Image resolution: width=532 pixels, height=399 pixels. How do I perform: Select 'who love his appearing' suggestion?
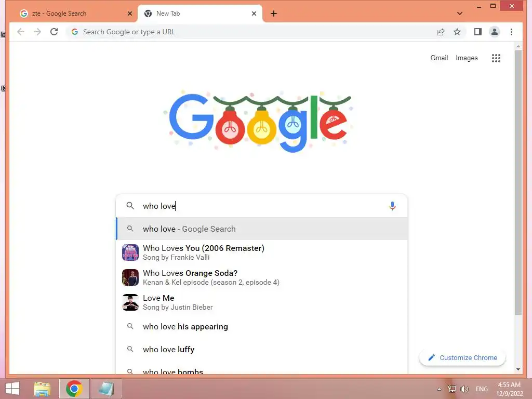[262, 326]
